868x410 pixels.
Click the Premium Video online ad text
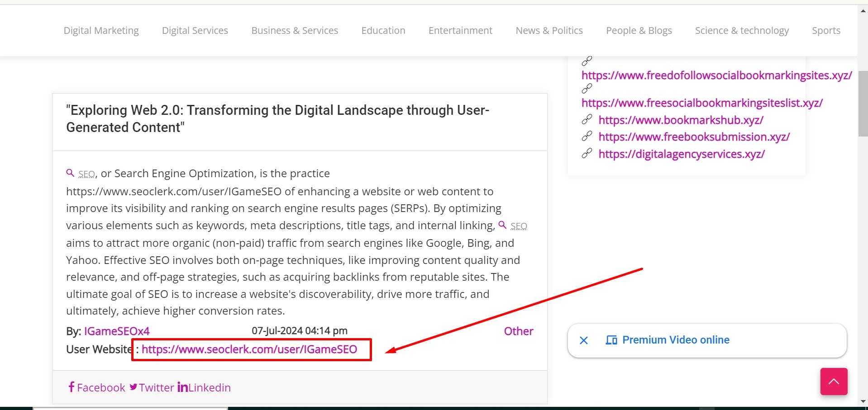676,340
